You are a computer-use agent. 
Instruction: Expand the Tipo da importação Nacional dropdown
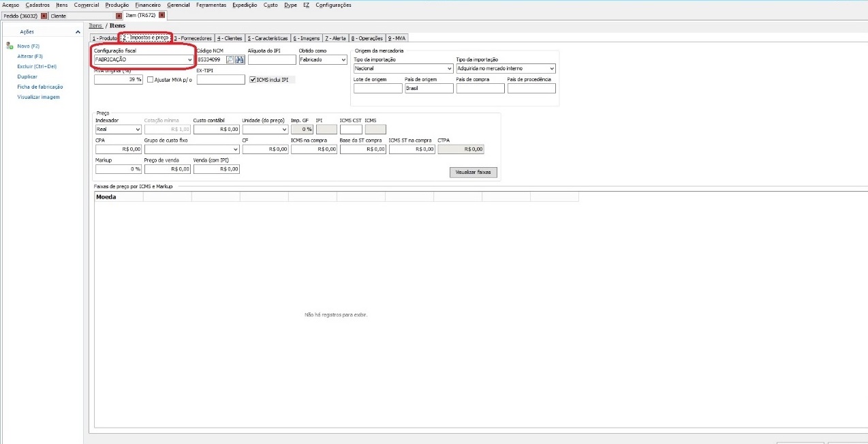pyautogui.click(x=450, y=69)
